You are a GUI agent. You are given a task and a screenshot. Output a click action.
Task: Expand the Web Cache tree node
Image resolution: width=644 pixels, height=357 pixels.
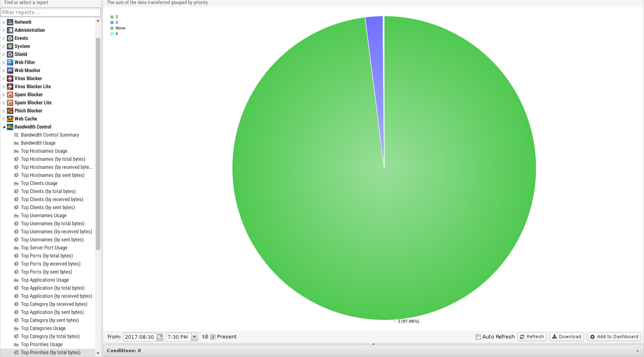(x=4, y=119)
